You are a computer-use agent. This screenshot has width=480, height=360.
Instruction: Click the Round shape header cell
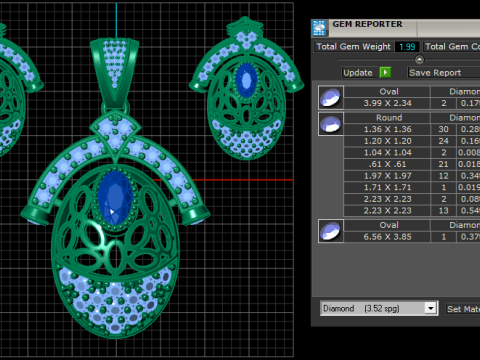(387, 118)
